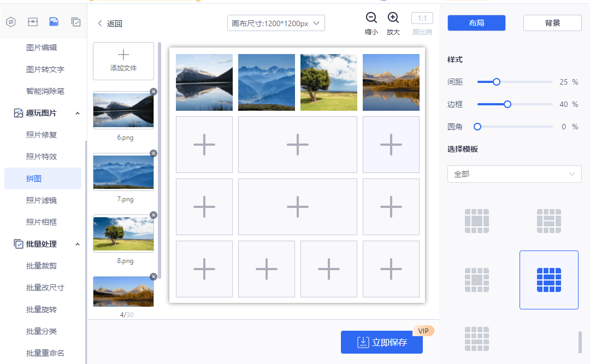This screenshot has height=364, width=590.
Task: Select the 放大 (zoom in) magnifier icon
Action: (x=394, y=17)
